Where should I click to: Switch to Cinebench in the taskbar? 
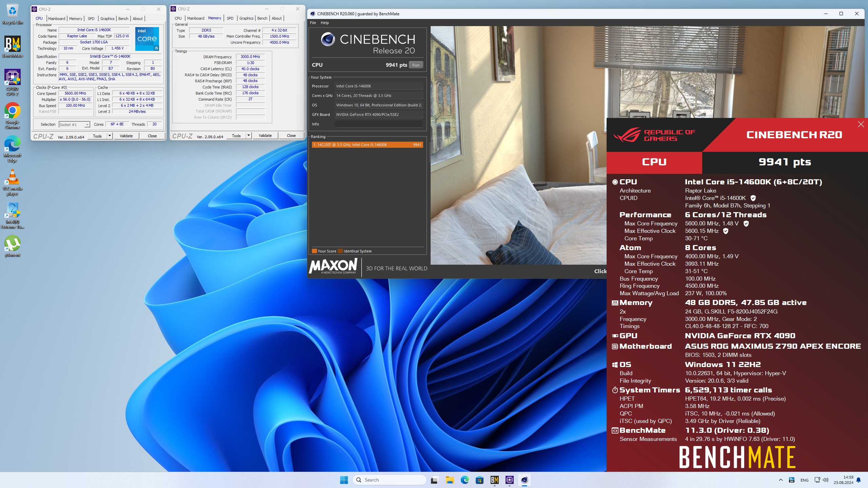pyautogui.click(x=525, y=480)
